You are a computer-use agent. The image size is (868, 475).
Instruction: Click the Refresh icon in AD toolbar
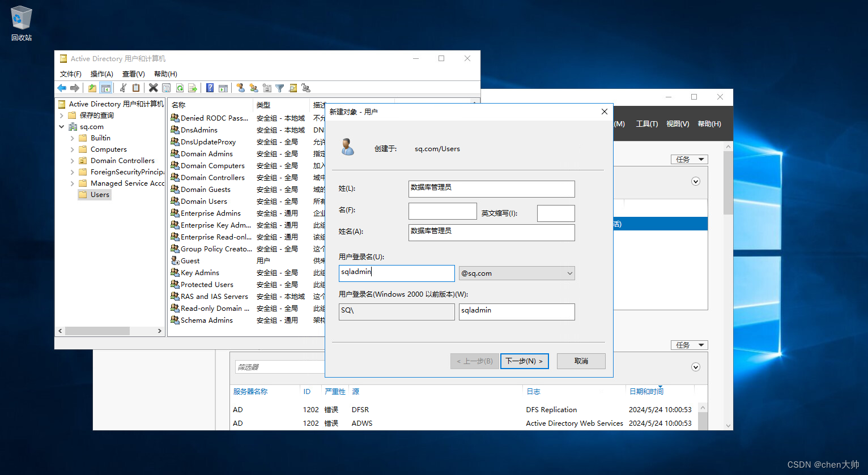(x=180, y=88)
